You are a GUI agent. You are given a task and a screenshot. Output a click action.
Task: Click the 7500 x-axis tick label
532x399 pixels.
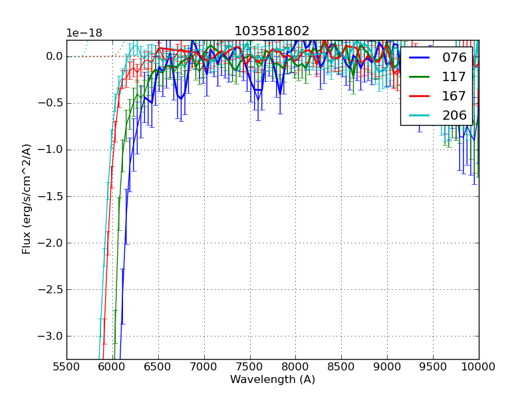click(x=249, y=366)
